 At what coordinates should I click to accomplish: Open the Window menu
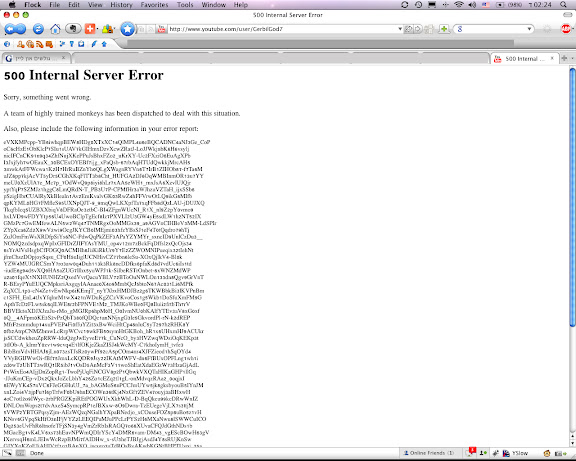point(213,5)
